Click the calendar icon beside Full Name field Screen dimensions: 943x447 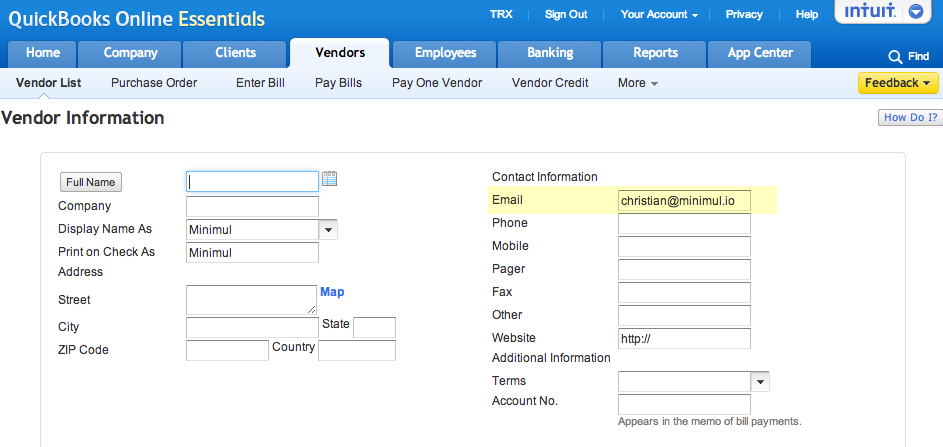(329, 179)
